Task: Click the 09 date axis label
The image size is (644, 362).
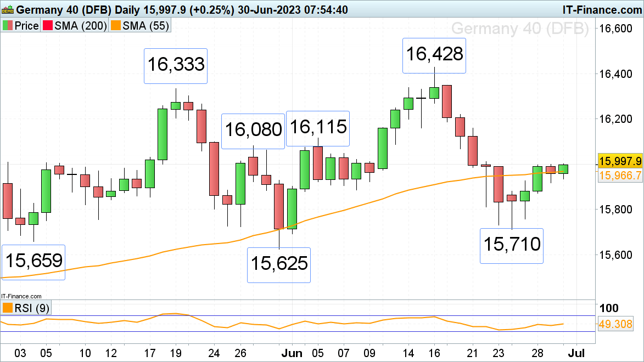Action: click(x=369, y=353)
